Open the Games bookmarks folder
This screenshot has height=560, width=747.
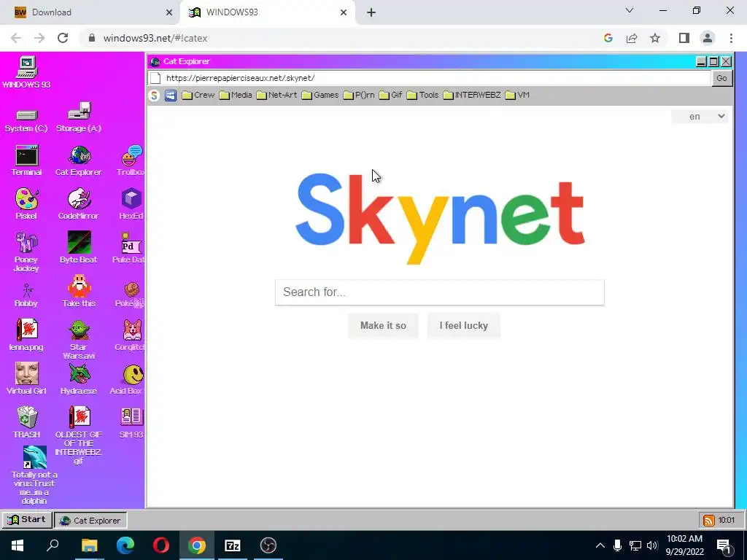[x=320, y=96]
